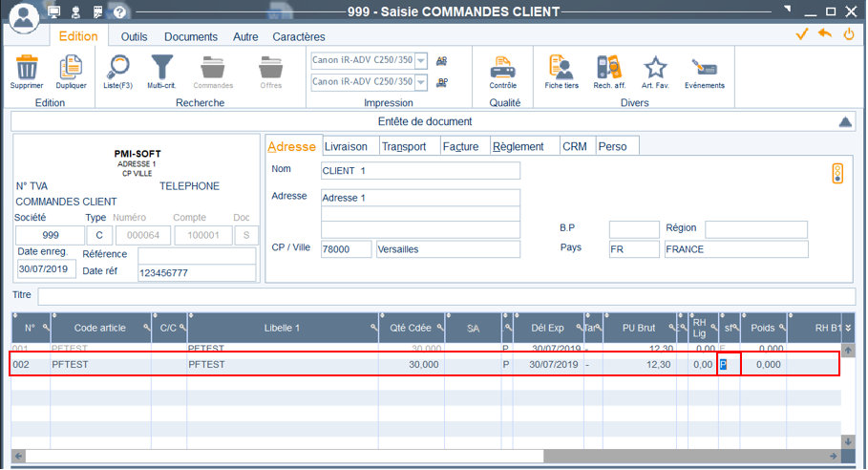The width and height of the screenshot is (868, 470).
Task: Click Date réf field 123456777
Action: (x=197, y=273)
